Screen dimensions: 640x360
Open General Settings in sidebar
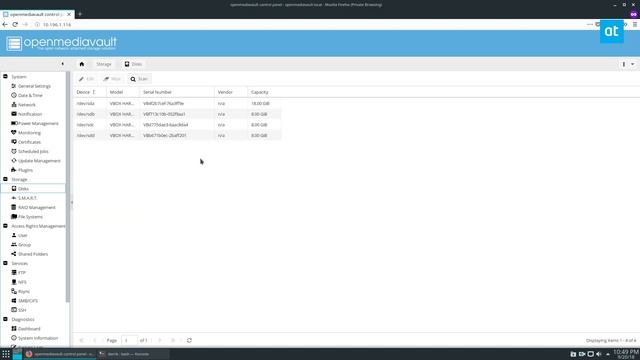(34, 86)
